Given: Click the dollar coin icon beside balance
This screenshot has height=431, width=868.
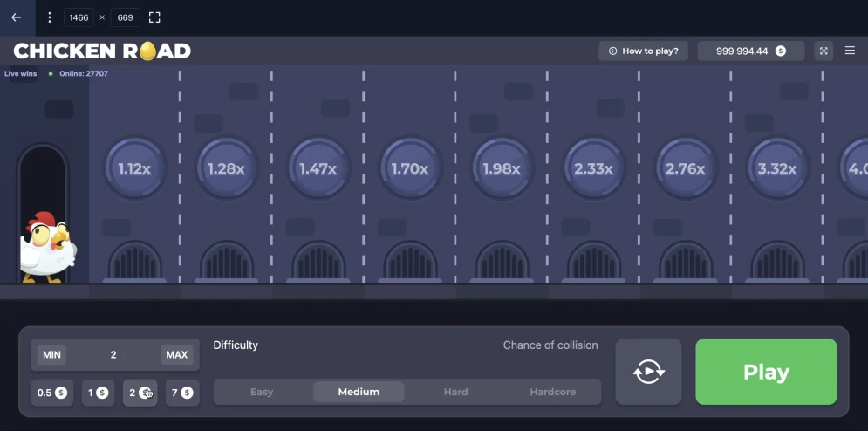Looking at the screenshot, I should click(781, 51).
